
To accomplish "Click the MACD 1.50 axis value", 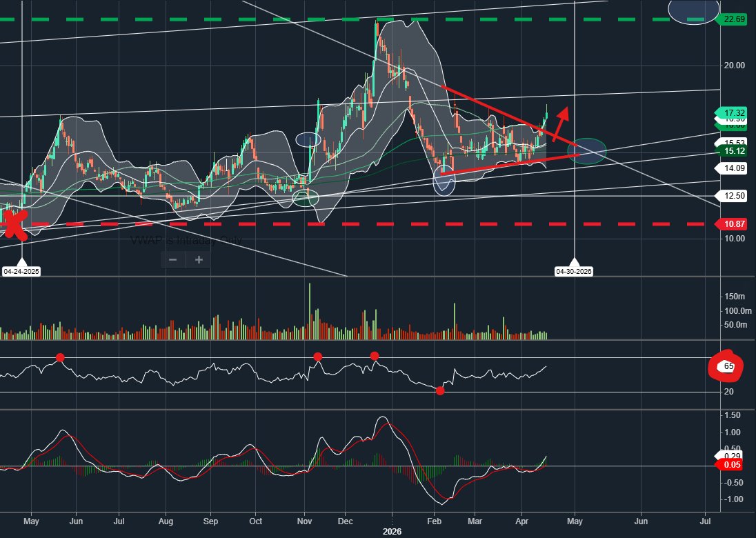I will tap(733, 415).
